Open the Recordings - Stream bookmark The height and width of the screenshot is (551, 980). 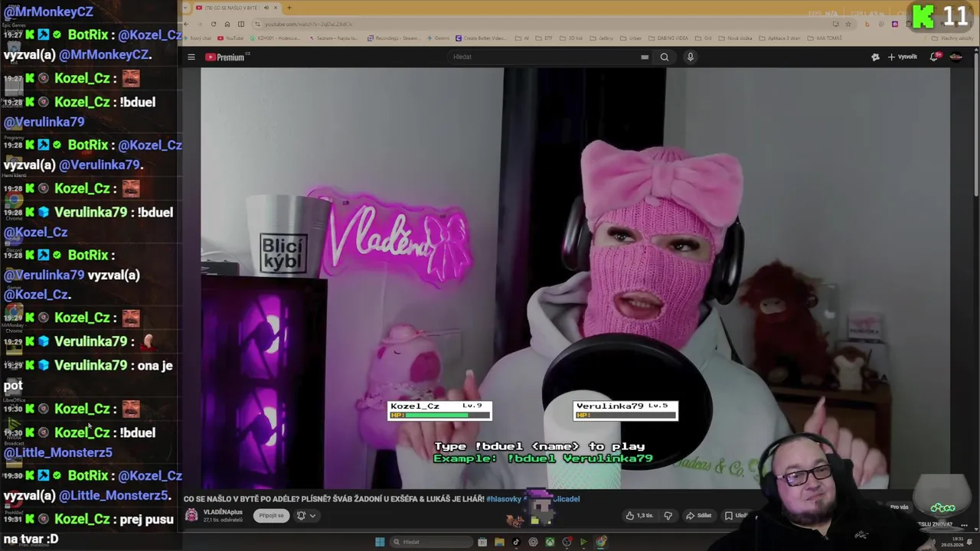(x=394, y=38)
